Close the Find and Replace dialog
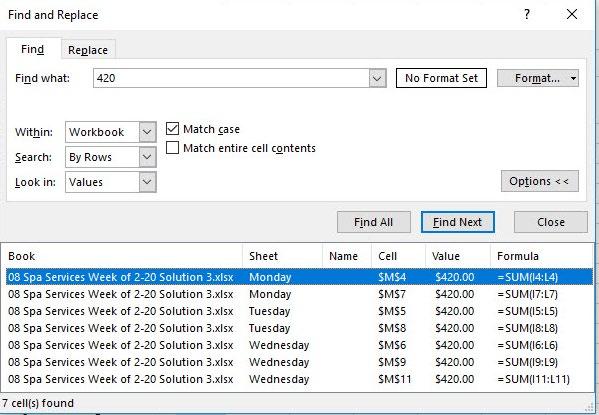 tap(572, 15)
